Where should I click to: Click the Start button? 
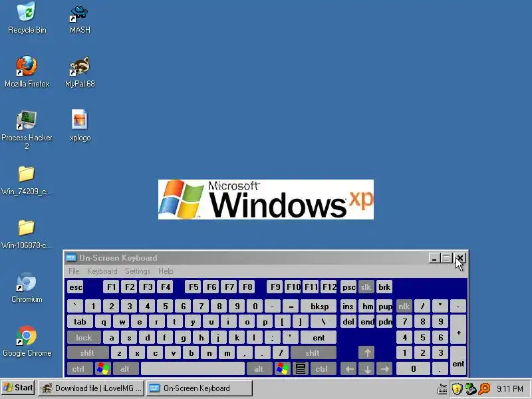coord(19,388)
